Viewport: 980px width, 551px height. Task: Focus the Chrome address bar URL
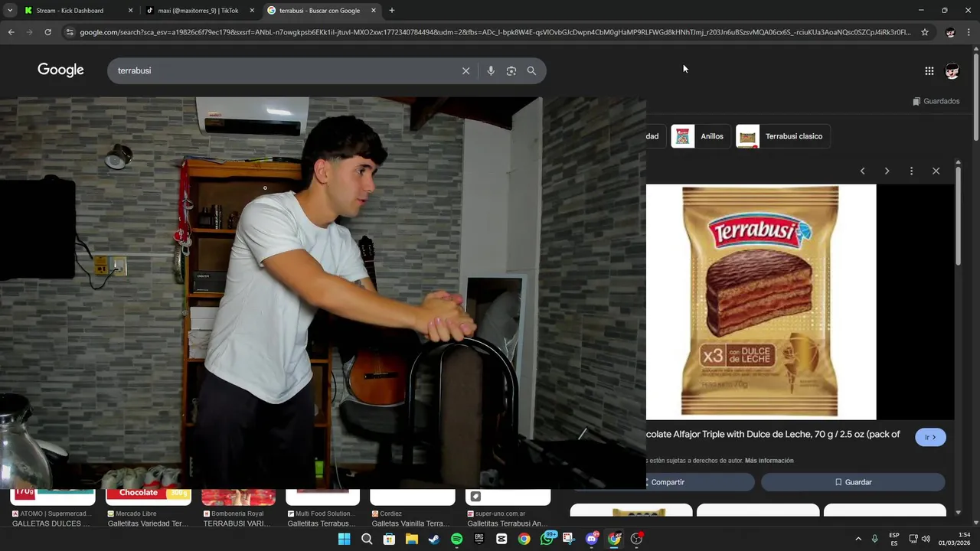click(494, 32)
